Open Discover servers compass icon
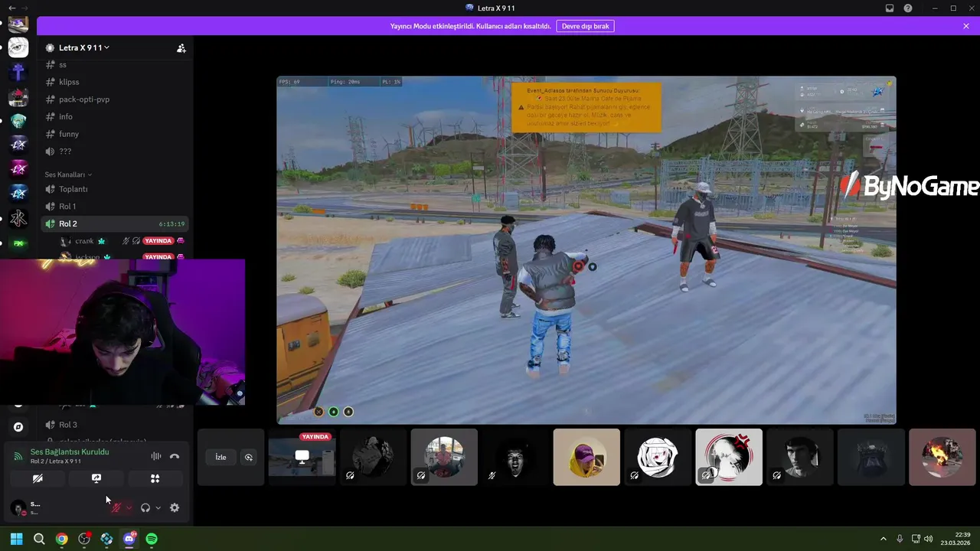This screenshot has height=551, width=980. [18, 427]
